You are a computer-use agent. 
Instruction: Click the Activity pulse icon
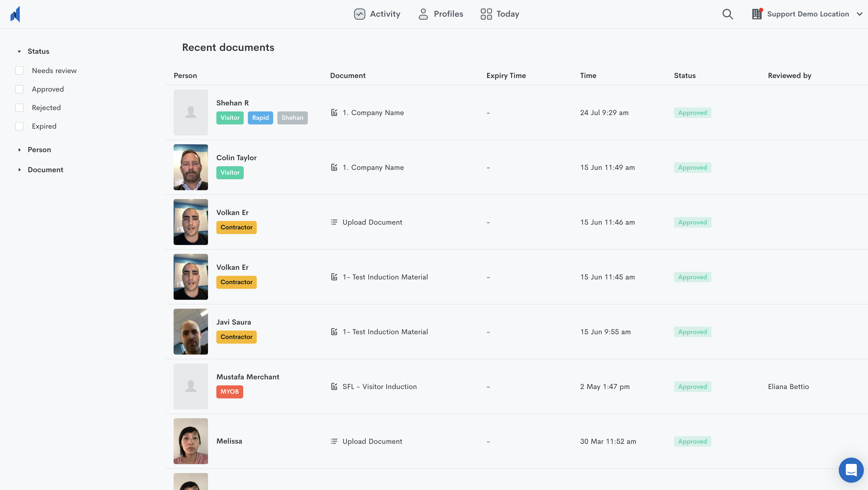coord(359,14)
